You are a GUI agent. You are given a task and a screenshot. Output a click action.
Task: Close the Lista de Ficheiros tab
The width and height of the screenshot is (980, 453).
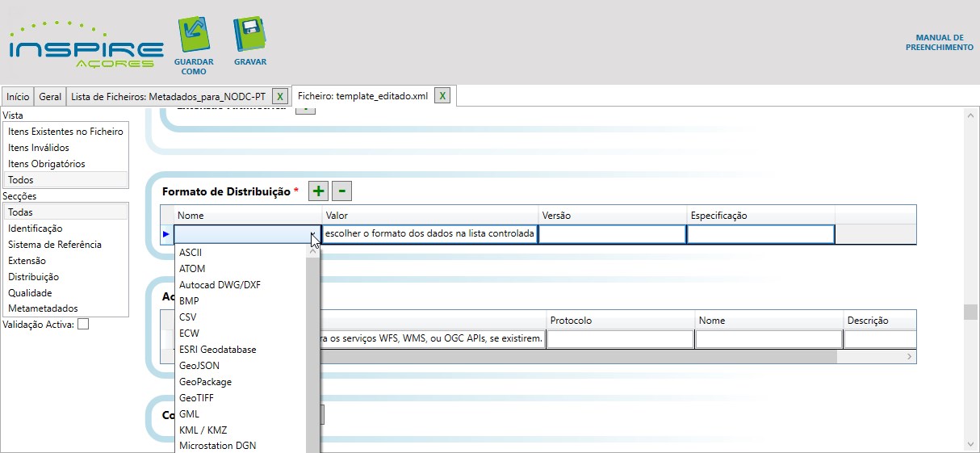(279, 96)
